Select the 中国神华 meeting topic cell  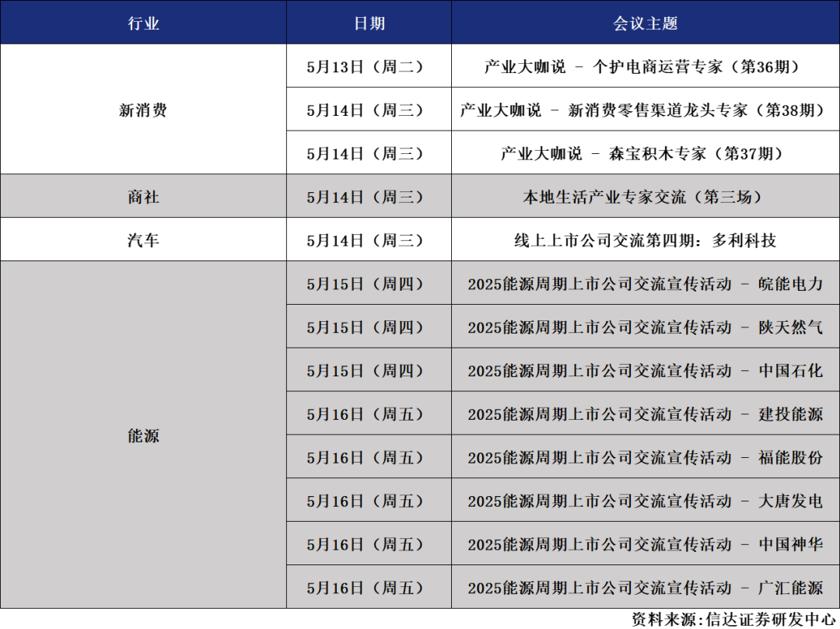pos(646,543)
